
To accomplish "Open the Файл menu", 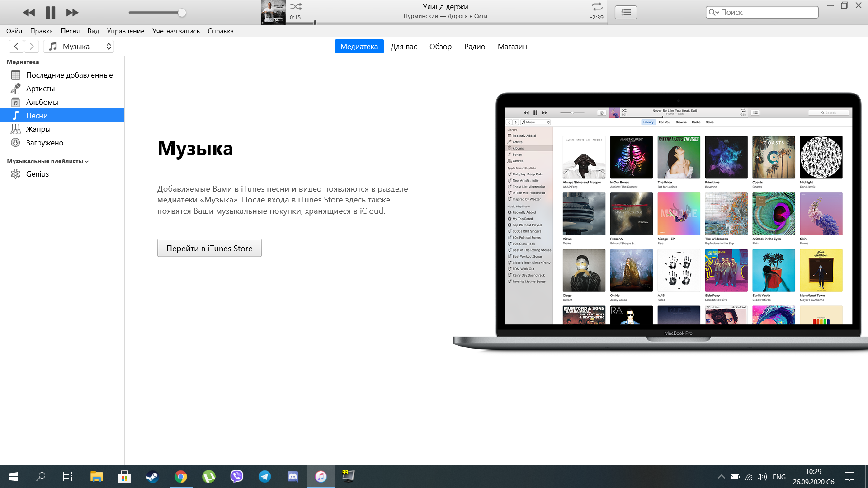I will pyautogui.click(x=14, y=31).
